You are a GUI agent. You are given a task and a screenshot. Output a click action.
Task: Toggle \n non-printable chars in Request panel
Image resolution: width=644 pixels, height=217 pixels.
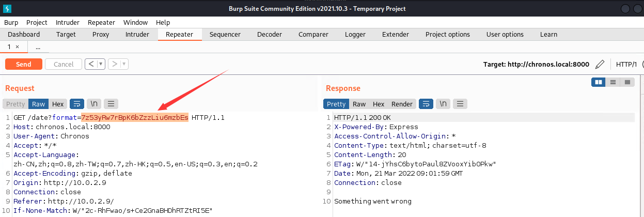[x=93, y=104]
